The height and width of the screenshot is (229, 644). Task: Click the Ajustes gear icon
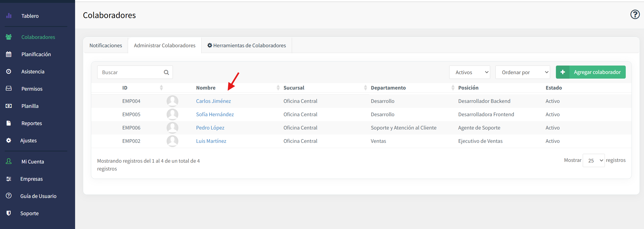point(9,140)
